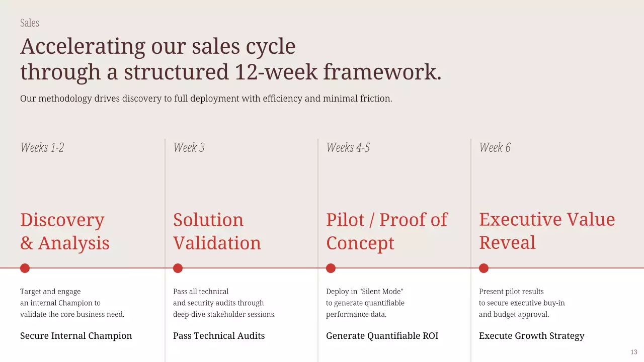Select the "Pass Technical Audits" text
The height and width of the screenshot is (362, 644).
click(x=219, y=336)
